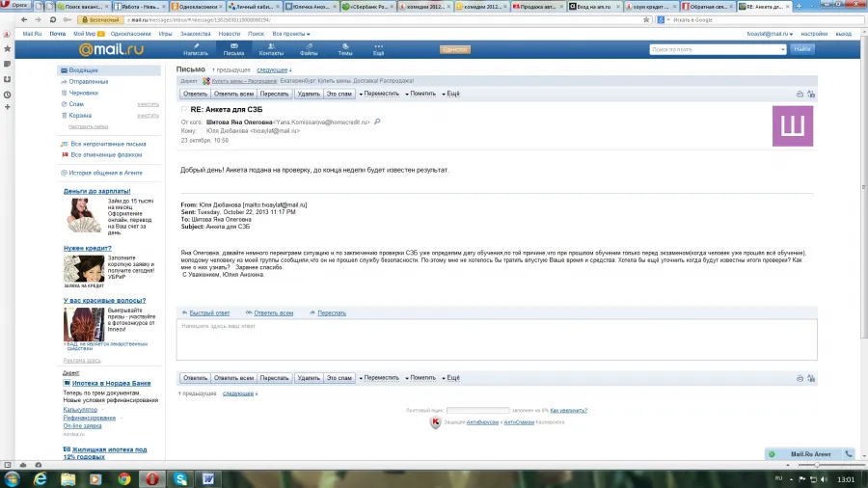868x488 pixels.
Task: Open the Черновики folder
Action: 83,93
